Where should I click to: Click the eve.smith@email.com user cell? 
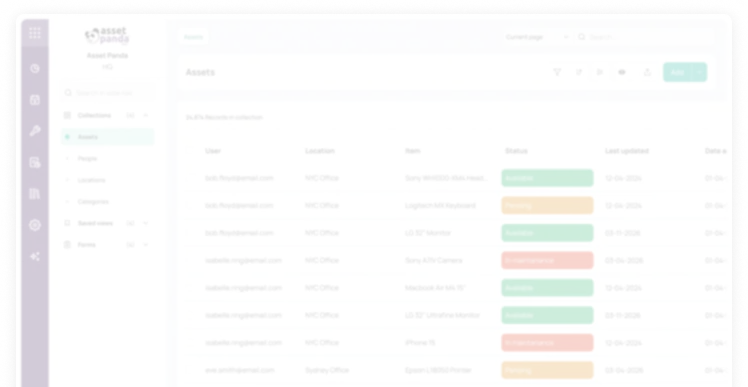[240, 370]
